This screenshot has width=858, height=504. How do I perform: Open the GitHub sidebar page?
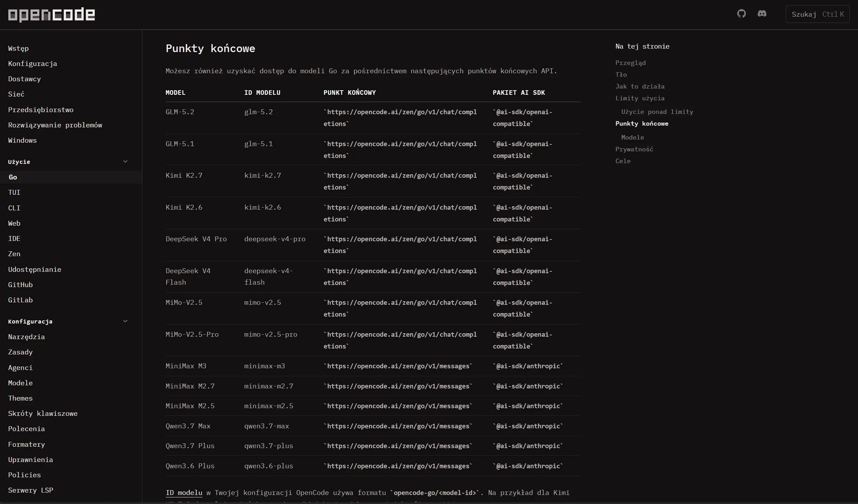coord(20,285)
